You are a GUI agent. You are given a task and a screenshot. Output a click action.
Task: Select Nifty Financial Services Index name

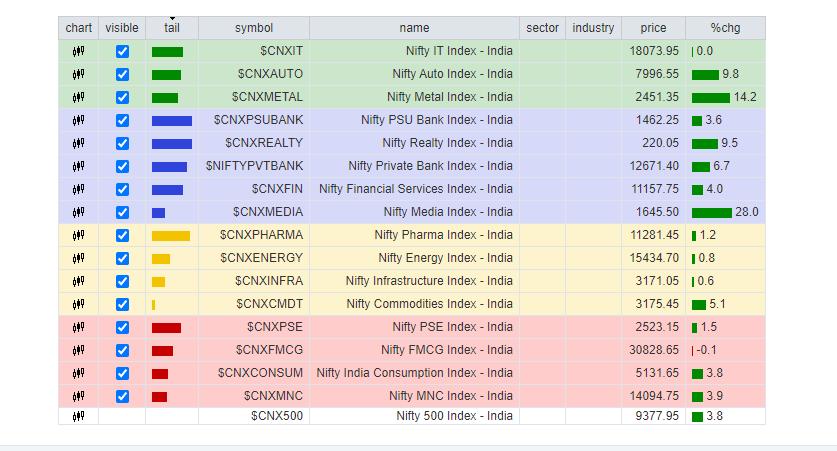click(415, 189)
